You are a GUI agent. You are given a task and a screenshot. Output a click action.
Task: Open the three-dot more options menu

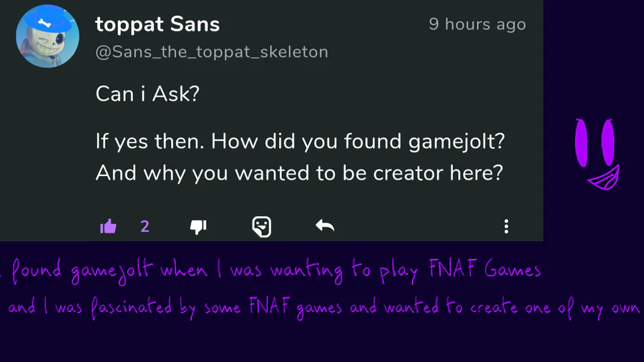506,227
